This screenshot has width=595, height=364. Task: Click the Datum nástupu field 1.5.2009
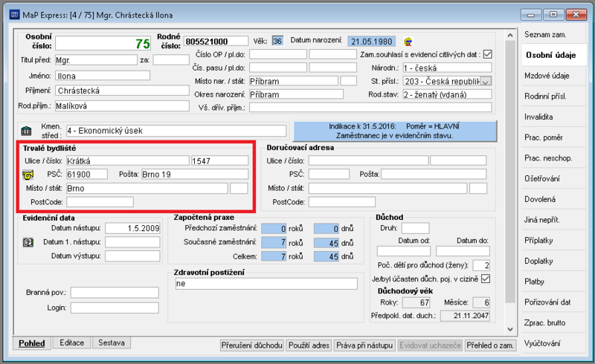[132, 228]
